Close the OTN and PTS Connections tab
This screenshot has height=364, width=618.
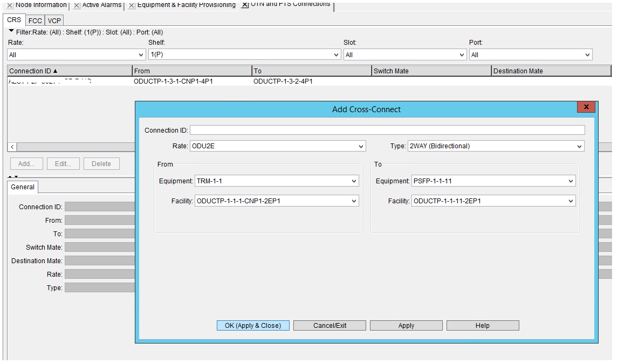[x=244, y=3]
